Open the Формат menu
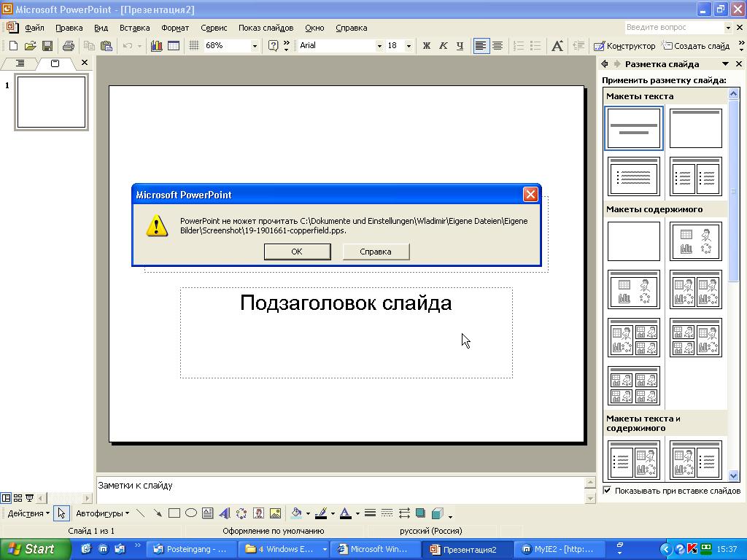Image resolution: width=747 pixels, height=560 pixels. [175, 28]
